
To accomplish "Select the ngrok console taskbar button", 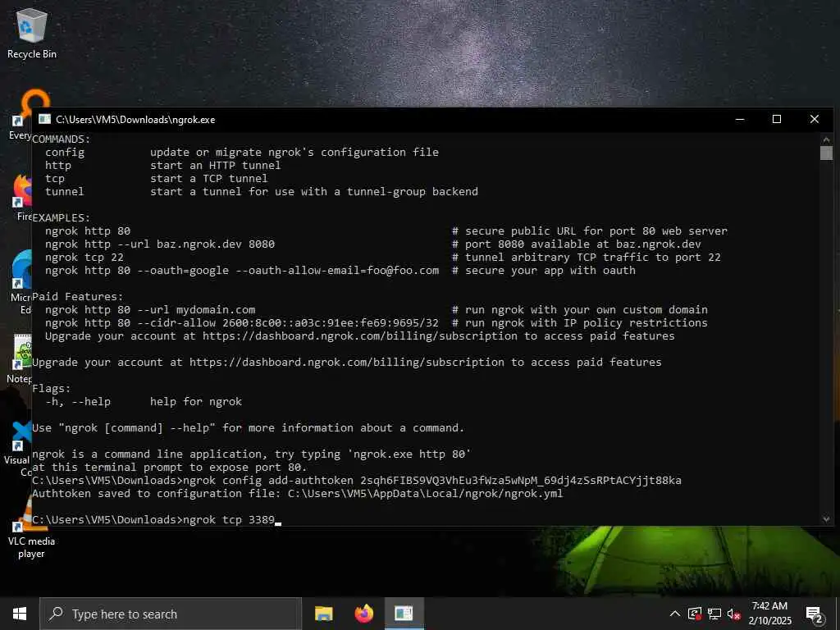I will tap(404, 614).
